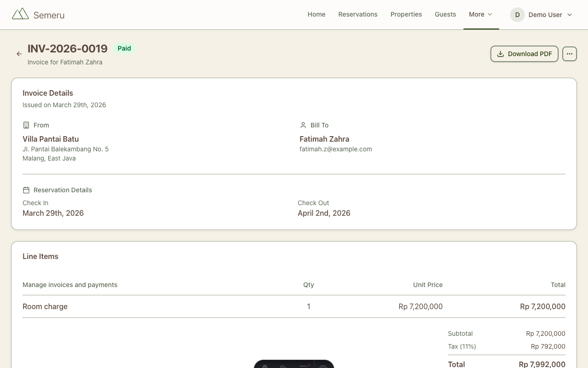Click the Semeru brand name
This screenshot has width=588, height=368.
point(49,15)
